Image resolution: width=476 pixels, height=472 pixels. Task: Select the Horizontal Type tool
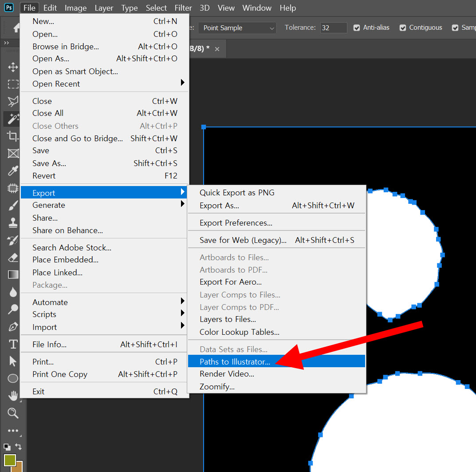pyautogui.click(x=13, y=344)
